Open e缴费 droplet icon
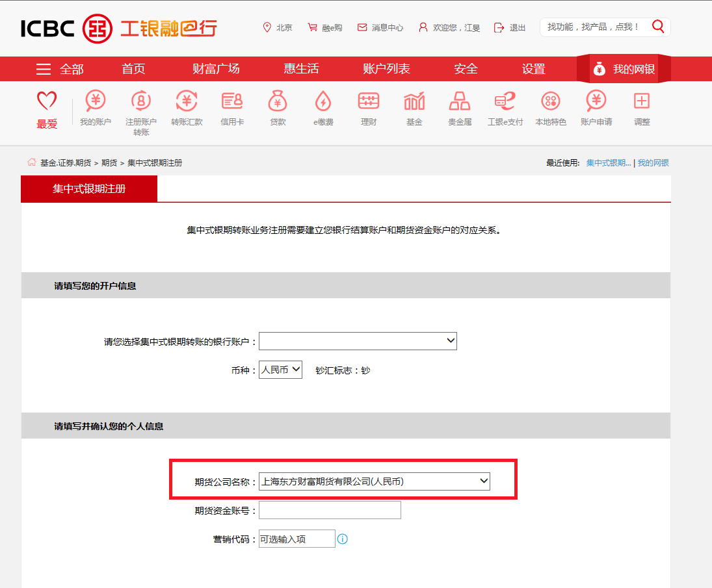The image size is (712, 588). pos(323,100)
